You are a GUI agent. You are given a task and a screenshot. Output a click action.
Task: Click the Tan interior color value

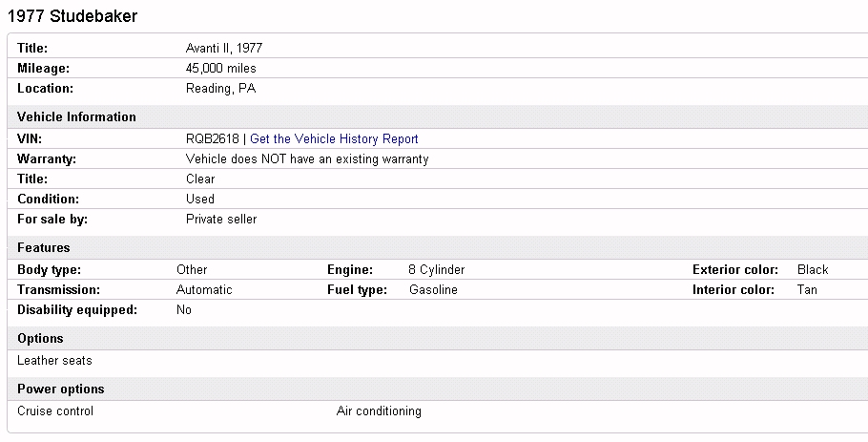click(x=807, y=290)
